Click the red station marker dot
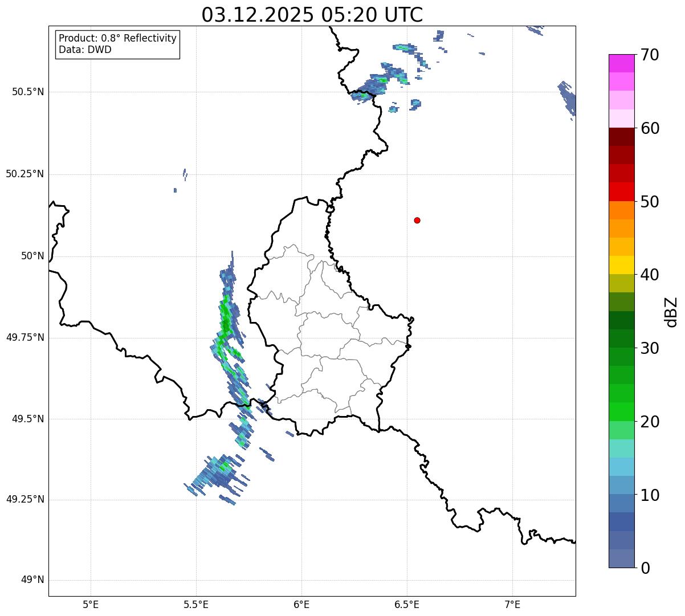Image resolution: width=685 pixels, height=616 pixels. [x=417, y=220]
